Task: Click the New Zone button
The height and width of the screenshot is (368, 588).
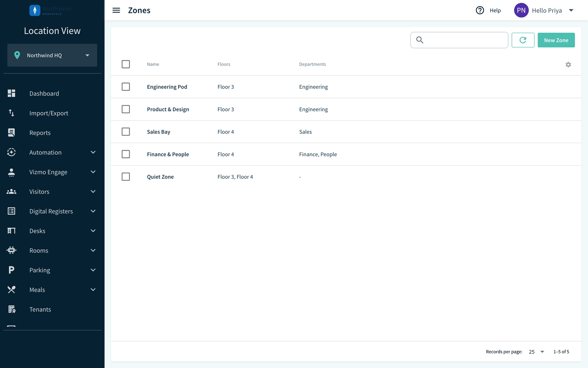Action: [556, 40]
